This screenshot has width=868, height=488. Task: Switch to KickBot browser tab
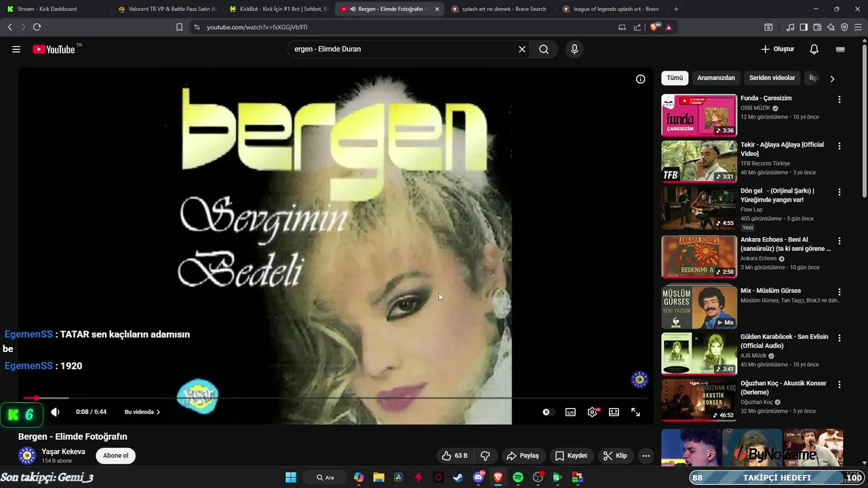pos(278,9)
